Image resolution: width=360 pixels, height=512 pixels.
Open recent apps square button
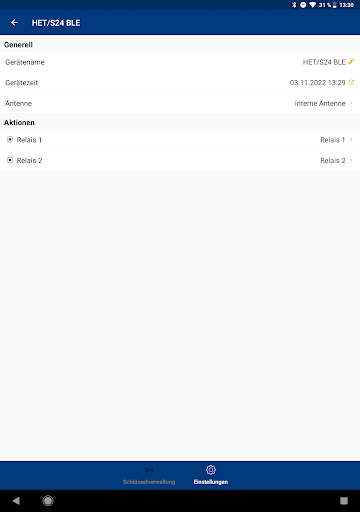344,501
